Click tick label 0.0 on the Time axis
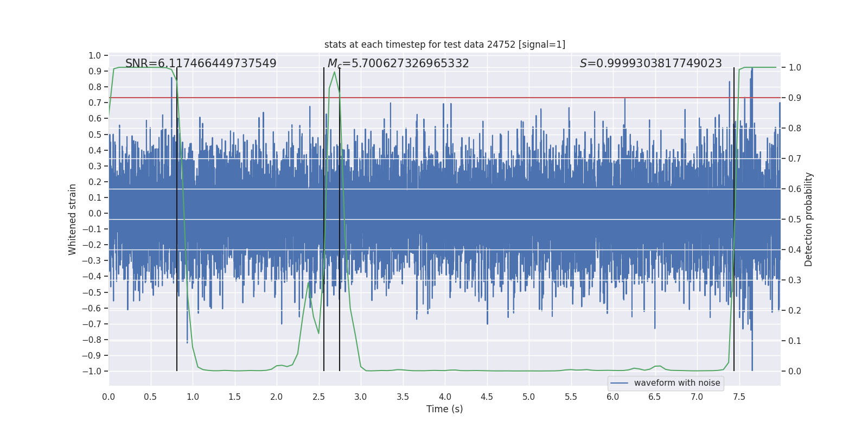Screen dimensions: 868x434 (x=108, y=397)
